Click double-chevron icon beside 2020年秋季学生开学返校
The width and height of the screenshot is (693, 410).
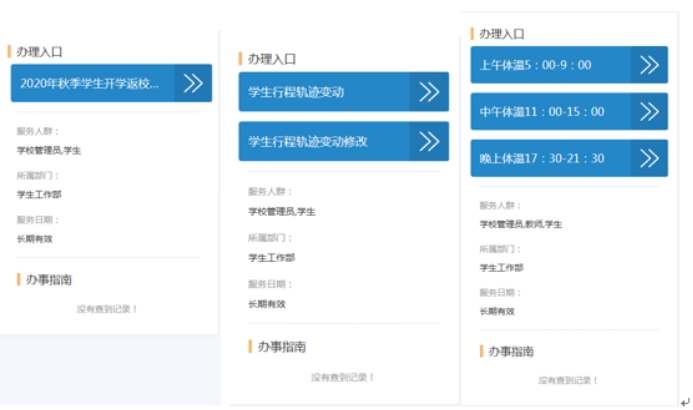click(193, 83)
